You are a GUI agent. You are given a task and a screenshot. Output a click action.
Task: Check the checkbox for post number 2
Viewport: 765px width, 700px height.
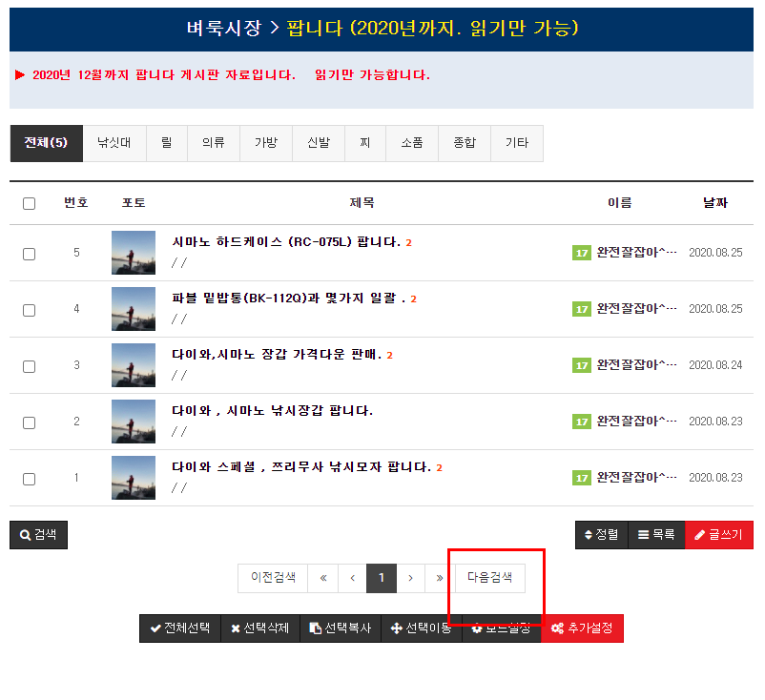pyautogui.click(x=29, y=422)
